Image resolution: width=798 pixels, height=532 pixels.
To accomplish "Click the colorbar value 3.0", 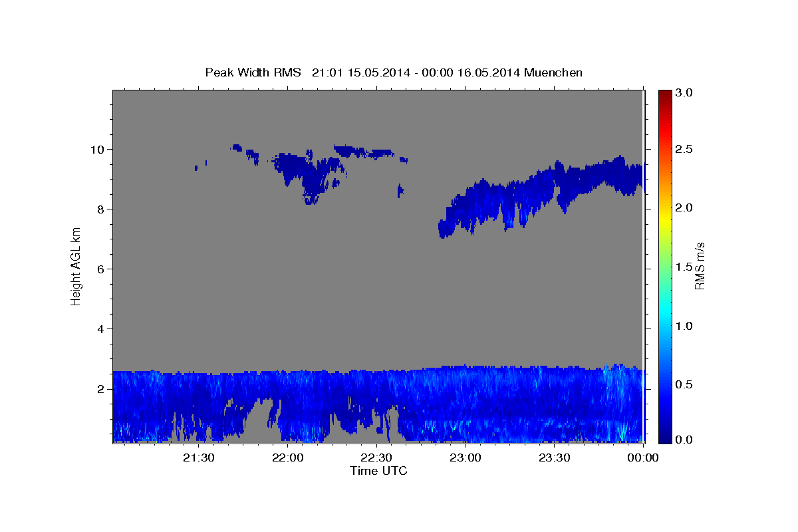I will (684, 92).
